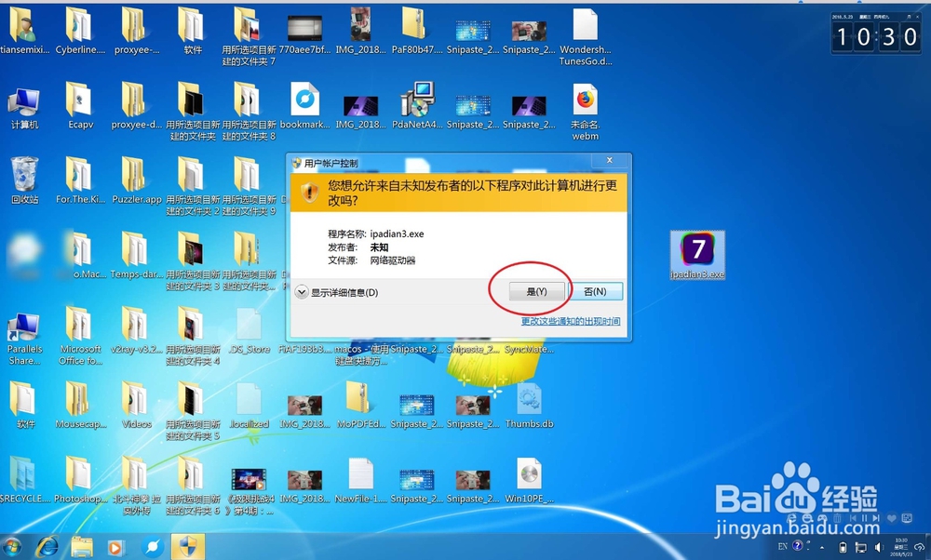Select the 未命名.webm Firefox file
The image size is (931, 560).
click(x=586, y=113)
